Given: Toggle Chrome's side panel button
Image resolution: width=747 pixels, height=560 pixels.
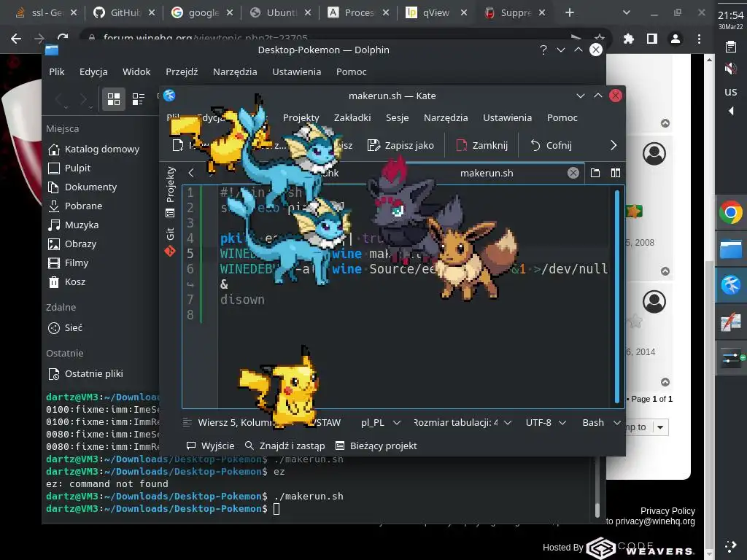Looking at the screenshot, I should [x=651, y=39].
